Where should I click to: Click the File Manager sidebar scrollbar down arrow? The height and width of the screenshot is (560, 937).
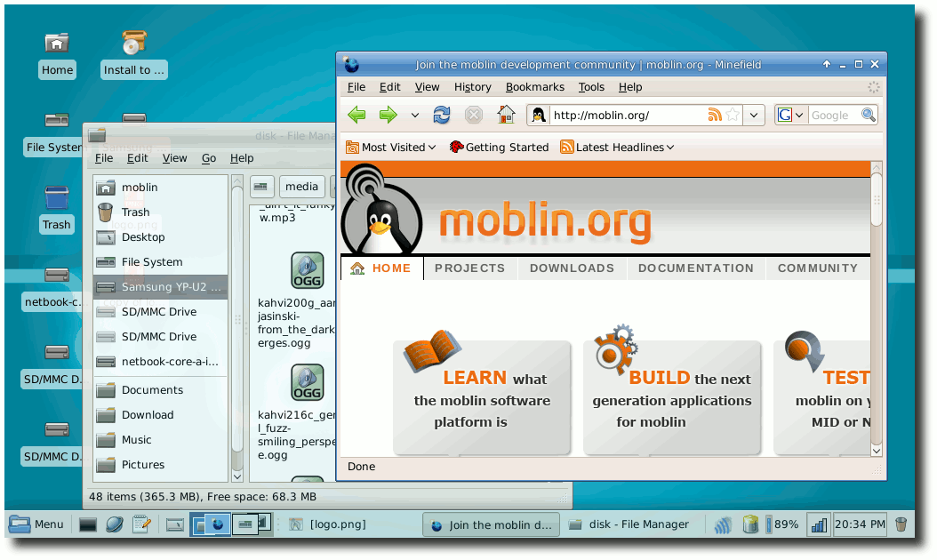[x=237, y=476]
